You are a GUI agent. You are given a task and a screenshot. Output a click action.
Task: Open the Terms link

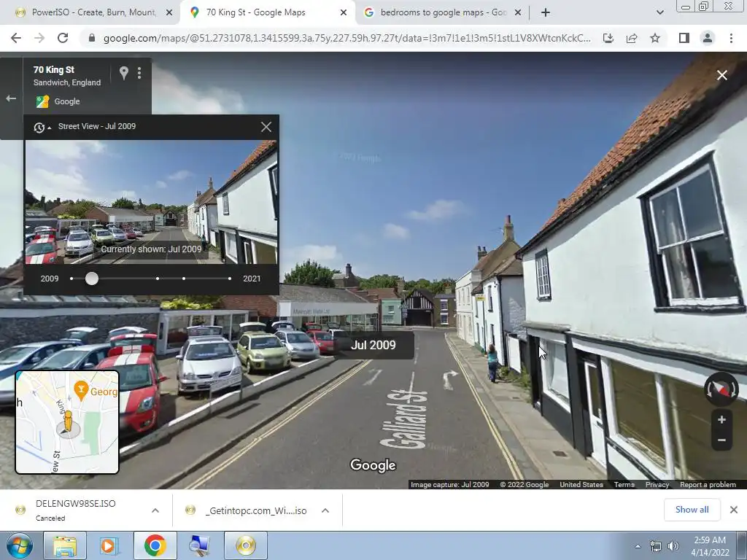click(624, 484)
